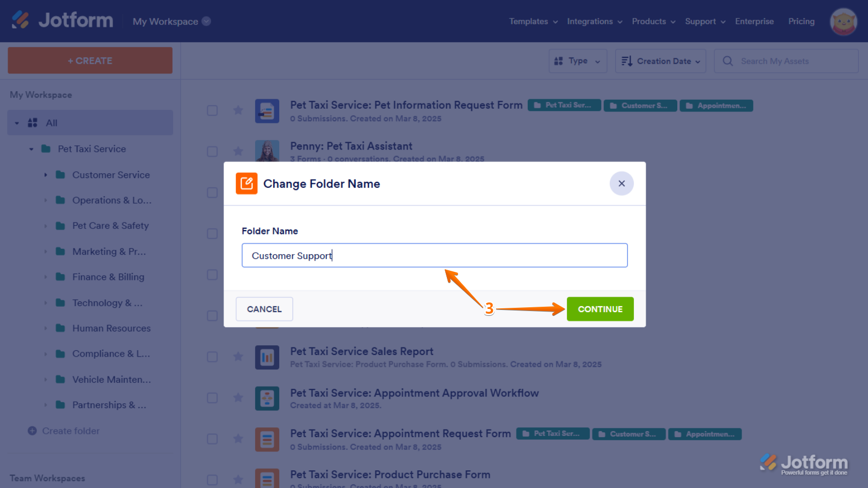Check the Pet Information Request Form checkbox

coord(212,110)
